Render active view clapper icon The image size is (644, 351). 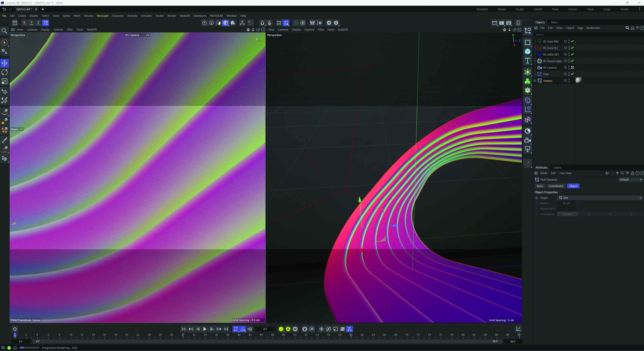[494, 23]
